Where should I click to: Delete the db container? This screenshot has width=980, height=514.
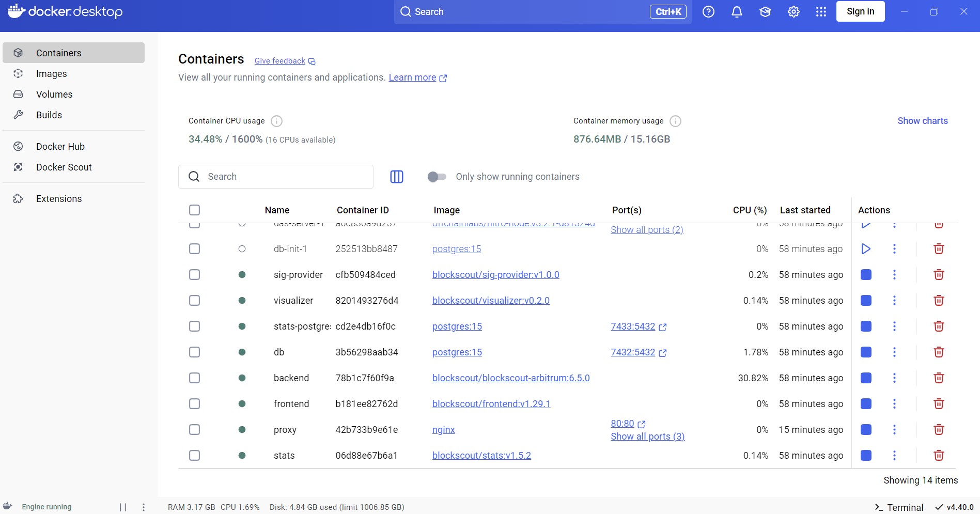point(939,352)
